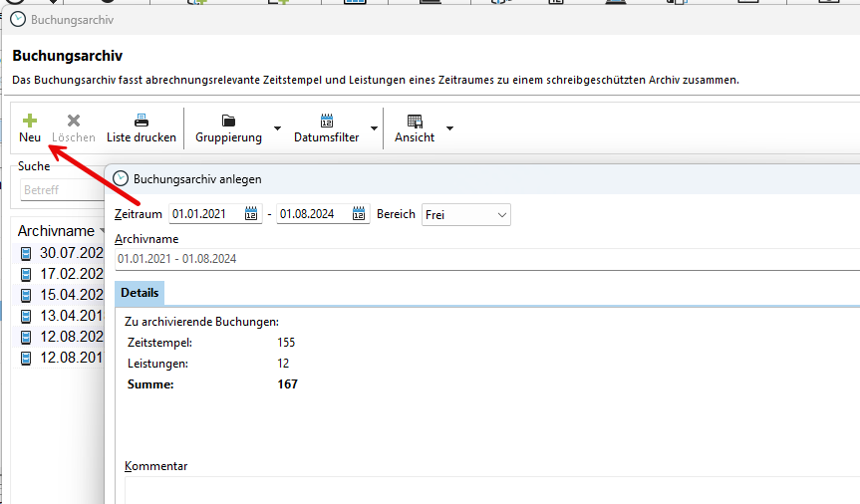This screenshot has height=504, width=860.
Task: Open the Bereich combo box set to Frei
Action: (465, 214)
